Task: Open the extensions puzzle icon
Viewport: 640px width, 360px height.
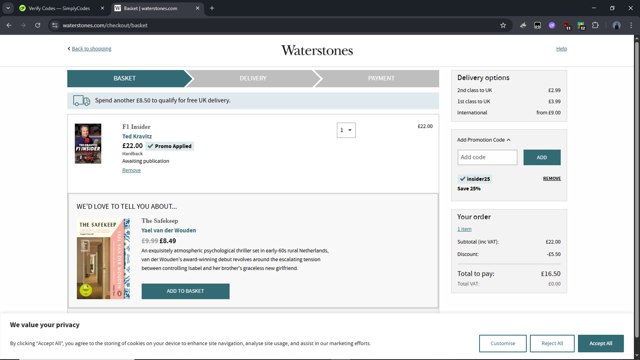Action: click(596, 25)
